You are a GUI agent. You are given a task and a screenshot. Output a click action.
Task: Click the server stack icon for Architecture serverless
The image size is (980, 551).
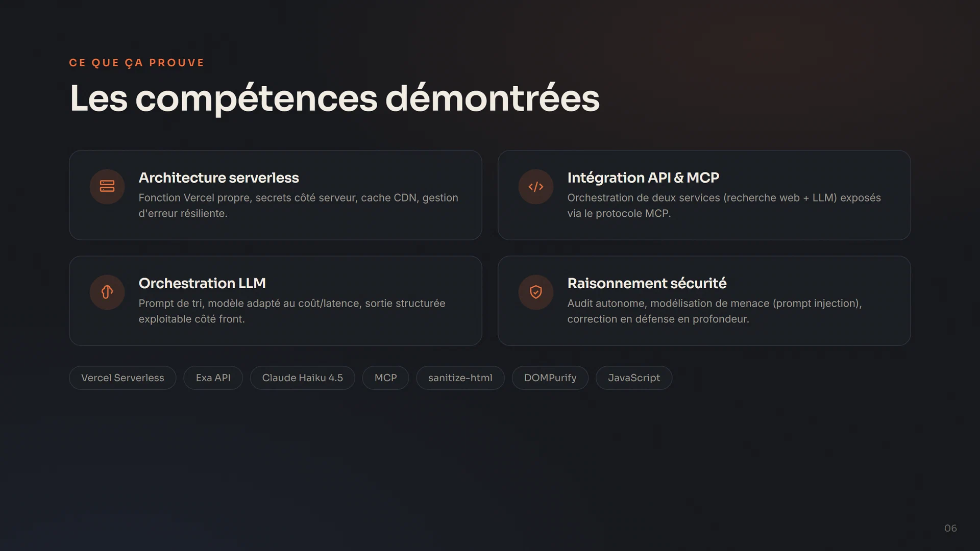(x=107, y=187)
